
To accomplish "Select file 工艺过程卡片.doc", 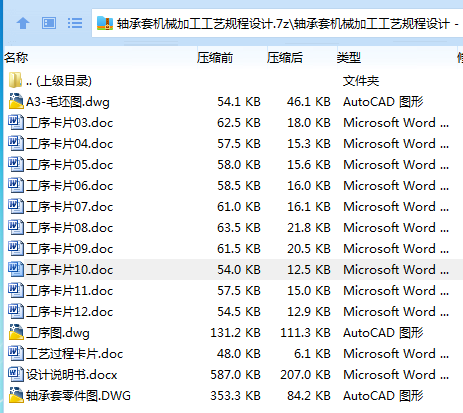I will [x=75, y=354].
